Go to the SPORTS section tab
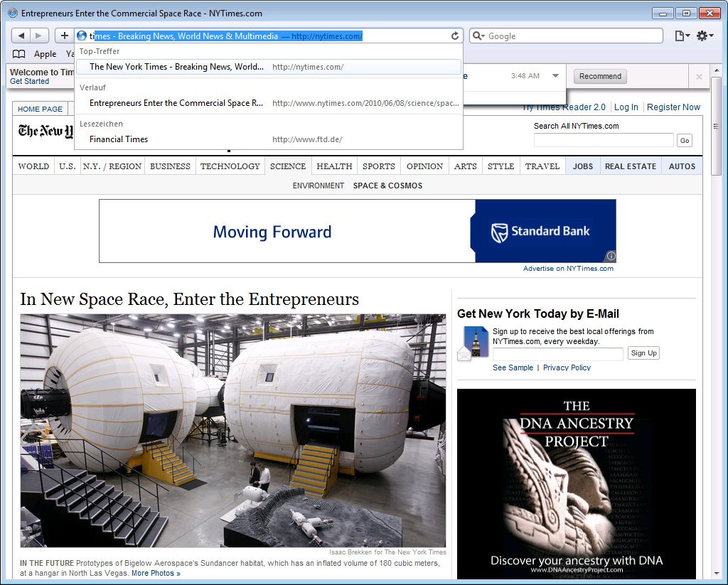 (378, 166)
